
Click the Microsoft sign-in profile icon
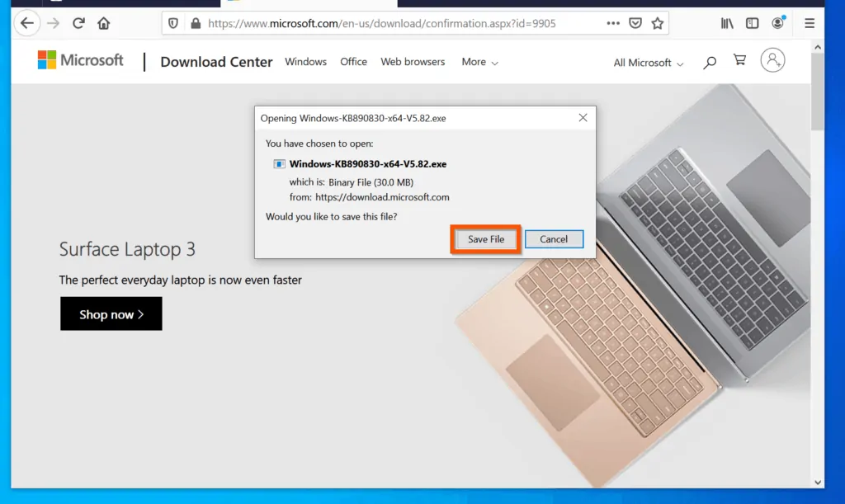(x=772, y=59)
